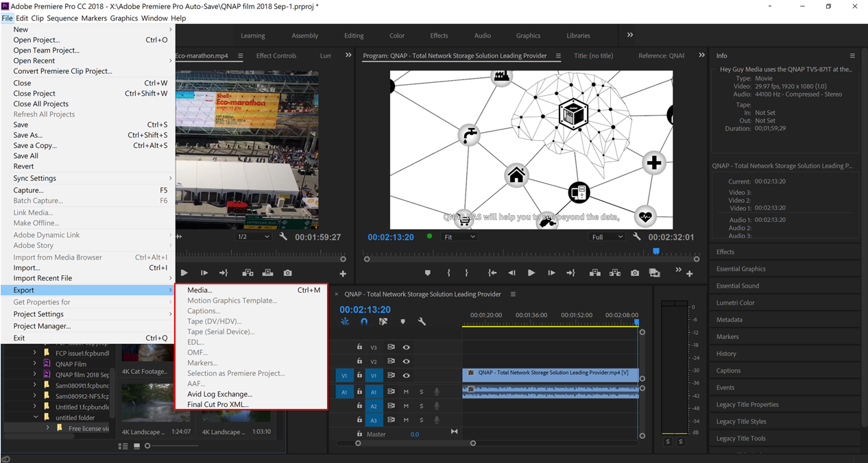Open Source monitor wrench settings
Viewport: 868px width, 463px height.
pos(283,237)
